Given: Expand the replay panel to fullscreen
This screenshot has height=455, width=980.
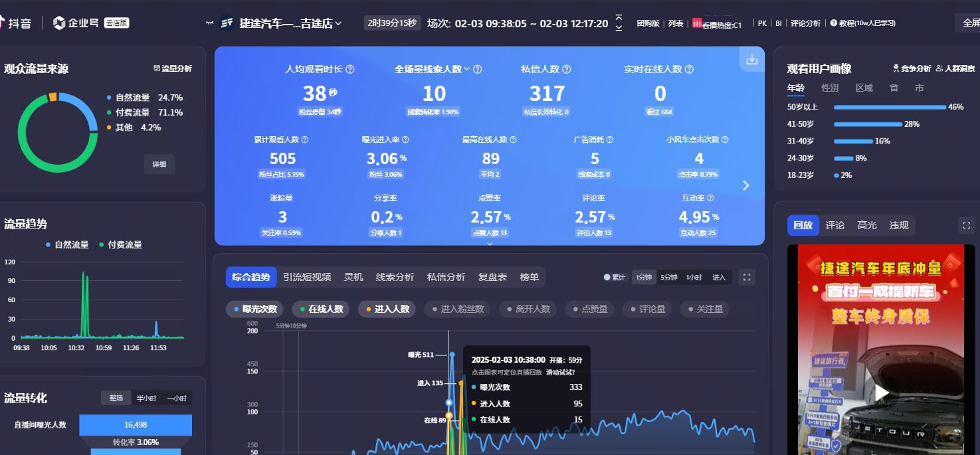Looking at the screenshot, I should (x=967, y=226).
